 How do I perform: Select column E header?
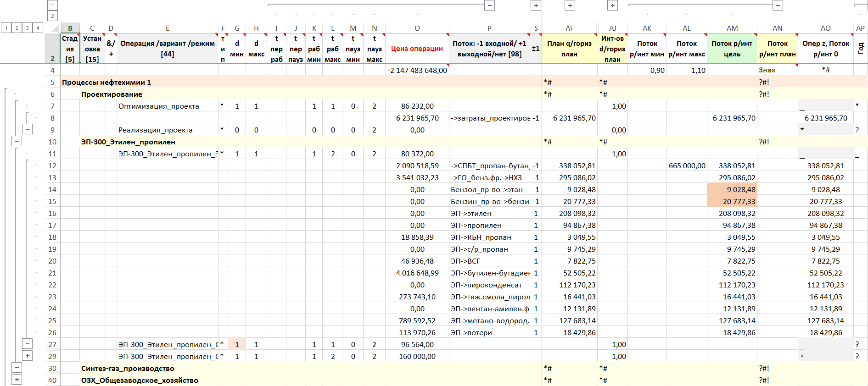click(168, 28)
